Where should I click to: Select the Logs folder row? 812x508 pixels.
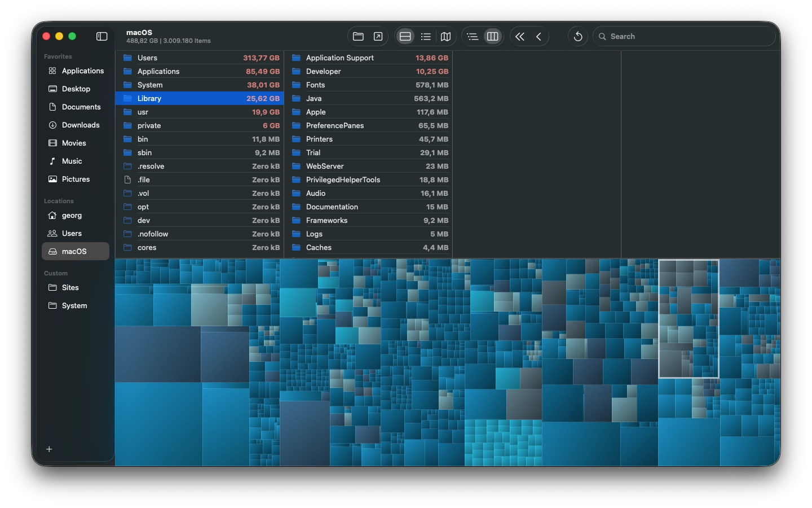(369, 234)
